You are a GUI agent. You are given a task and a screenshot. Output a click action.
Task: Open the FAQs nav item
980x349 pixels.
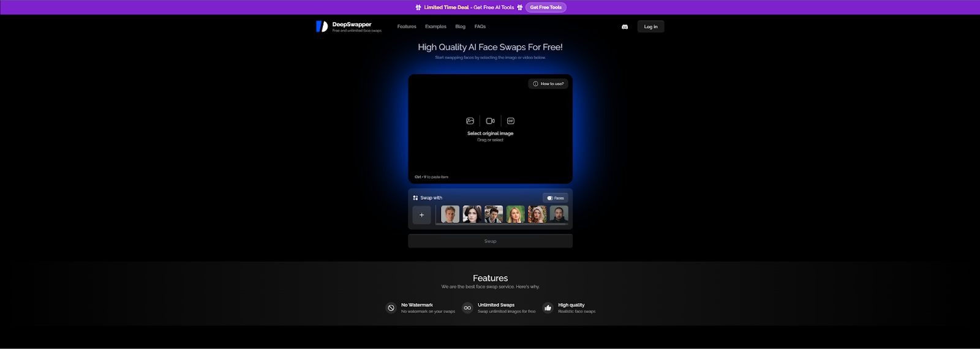coord(480,27)
